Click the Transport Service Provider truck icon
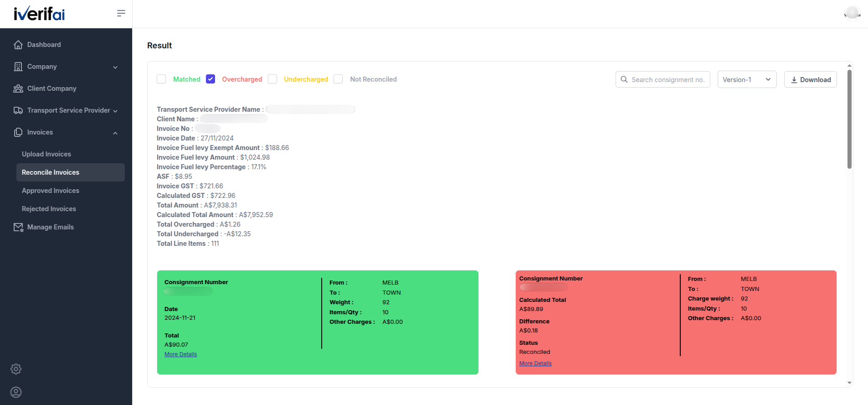Viewport: 868px width, 405px height. [18, 110]
